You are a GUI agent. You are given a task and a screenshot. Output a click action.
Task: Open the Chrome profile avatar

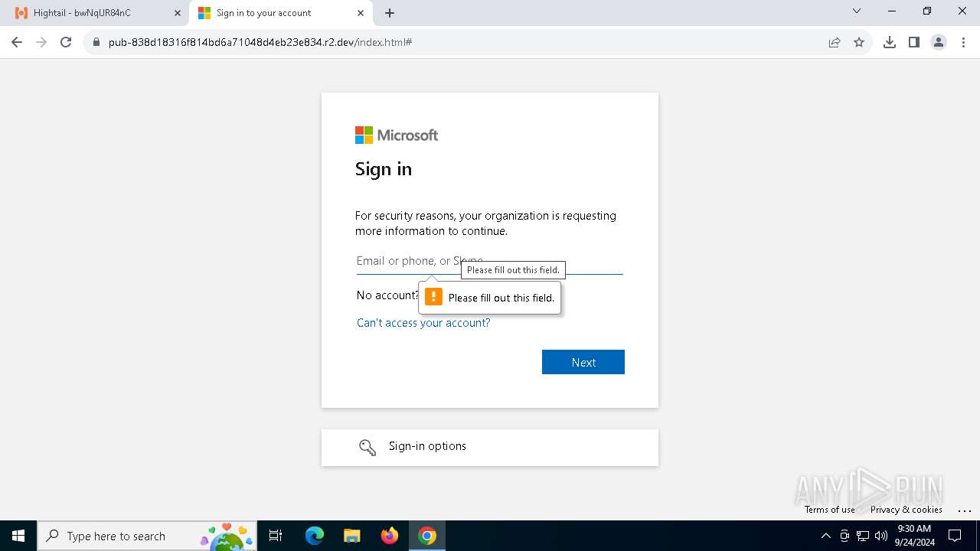point(939,42)
